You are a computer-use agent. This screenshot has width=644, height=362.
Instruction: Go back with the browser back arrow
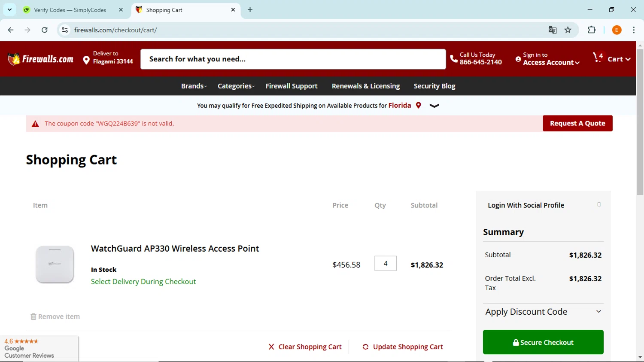point(11,30)
